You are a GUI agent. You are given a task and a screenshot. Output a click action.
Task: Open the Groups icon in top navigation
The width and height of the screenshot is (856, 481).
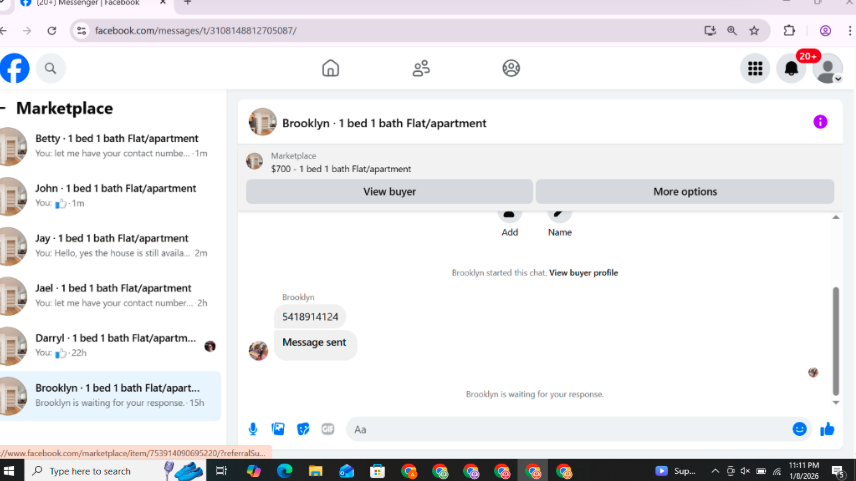[x=511, y=68]
